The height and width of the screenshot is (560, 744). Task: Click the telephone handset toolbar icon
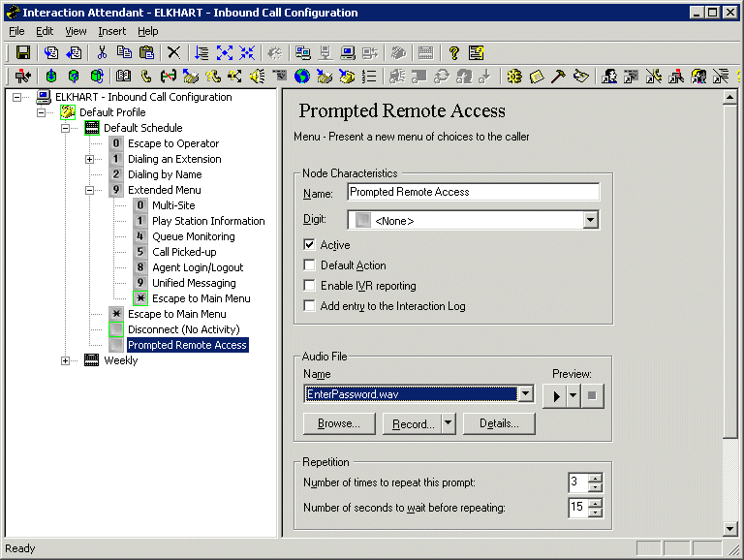(145, 76)
